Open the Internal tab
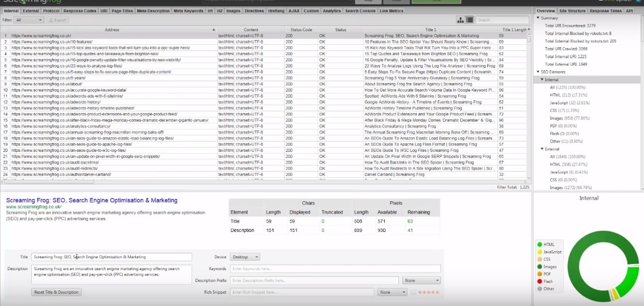Viewport: 644px width, 306px height. tap(11, 11)
